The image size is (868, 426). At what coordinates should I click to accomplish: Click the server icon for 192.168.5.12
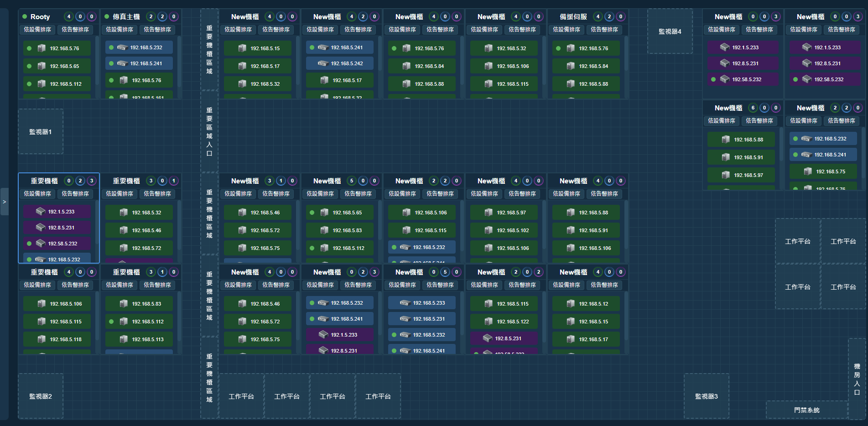click(571, 304)
